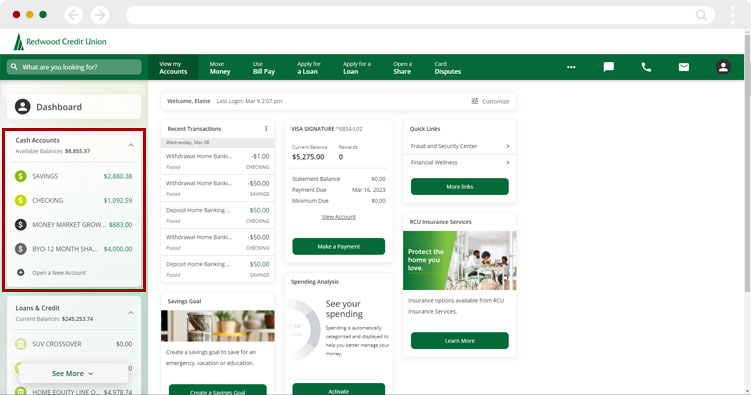Viewport: 751px width, 395px height.
Task: Click the spending analysis donut chart
Action: (304, 329)
